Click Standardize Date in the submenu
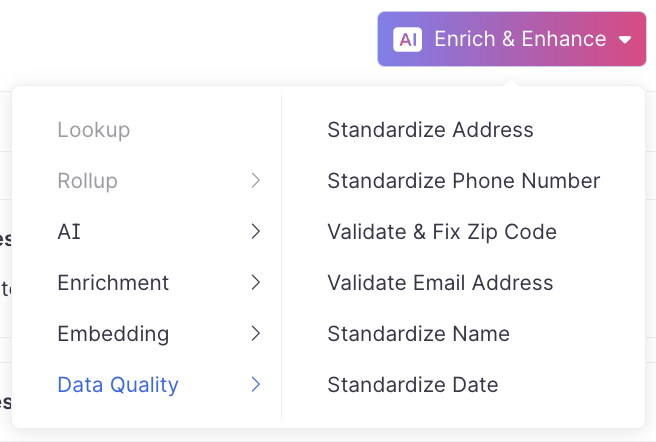Screen dimensions: 656x442 pyautogui.click(x=412, y=385)
